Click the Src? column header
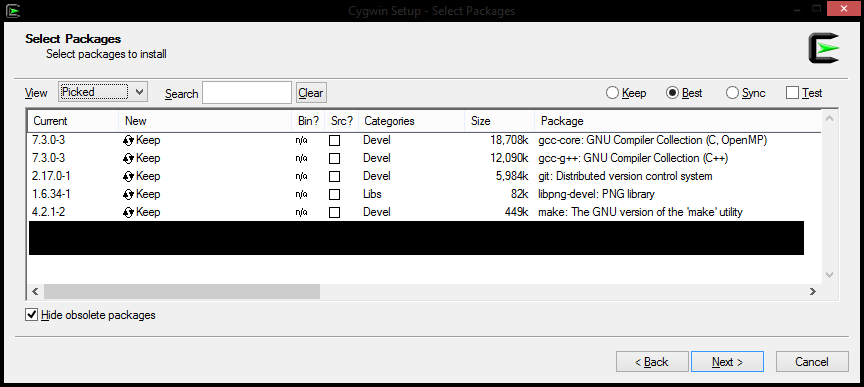864x387 pixels. (342, 121)
